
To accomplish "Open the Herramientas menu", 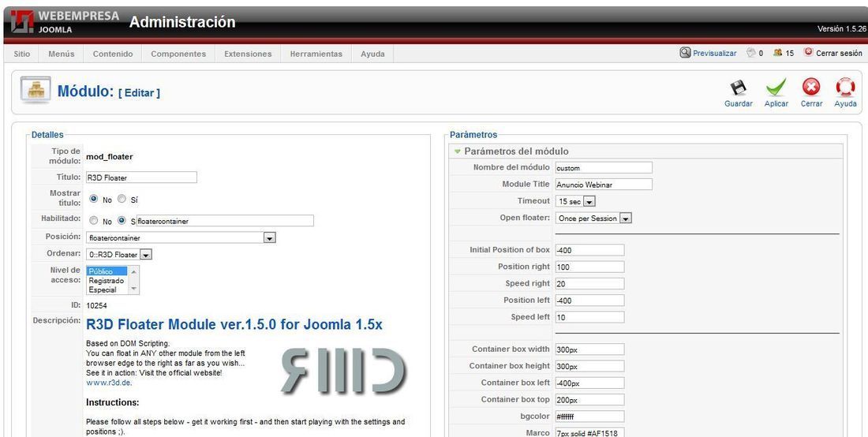I will point(316,54).
